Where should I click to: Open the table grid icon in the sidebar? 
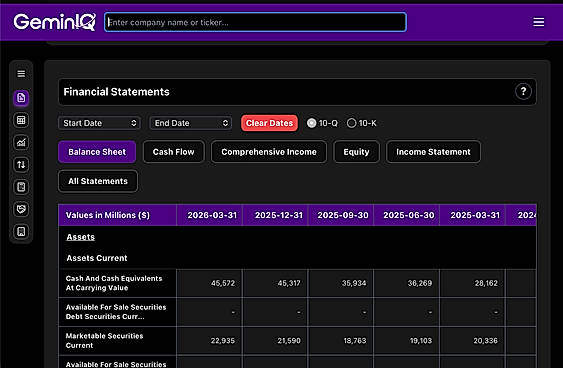point(21,120)
